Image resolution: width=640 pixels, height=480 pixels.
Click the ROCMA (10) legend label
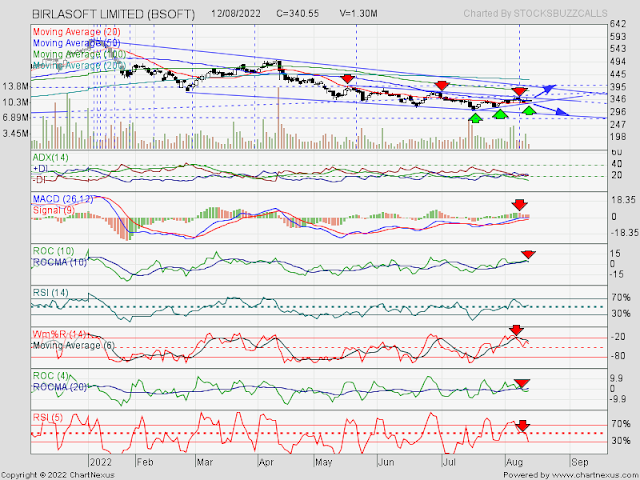tap(60, 262)
